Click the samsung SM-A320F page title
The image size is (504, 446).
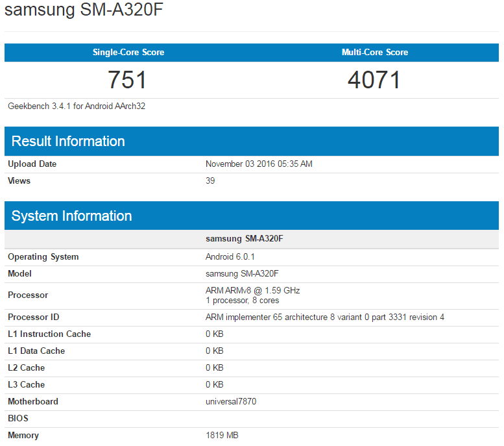[83, 12]
